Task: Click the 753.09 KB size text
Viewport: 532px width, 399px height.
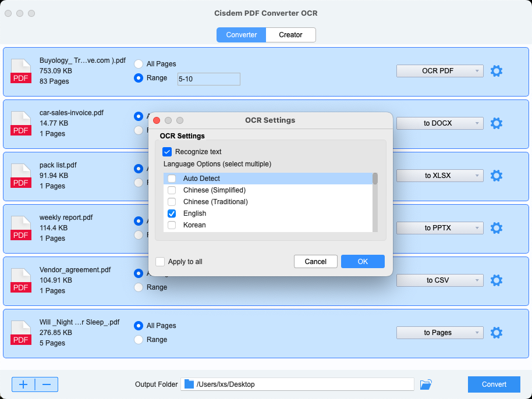Action: pos(56,71)
